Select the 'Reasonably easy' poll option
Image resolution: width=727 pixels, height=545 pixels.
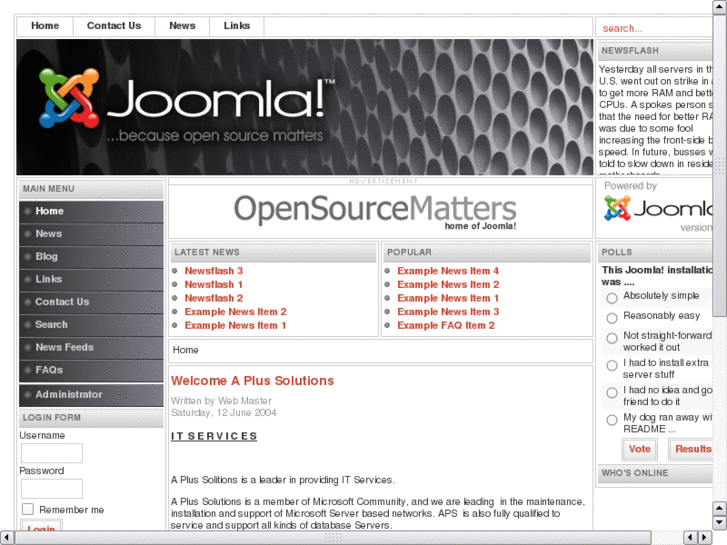(612, 318)
